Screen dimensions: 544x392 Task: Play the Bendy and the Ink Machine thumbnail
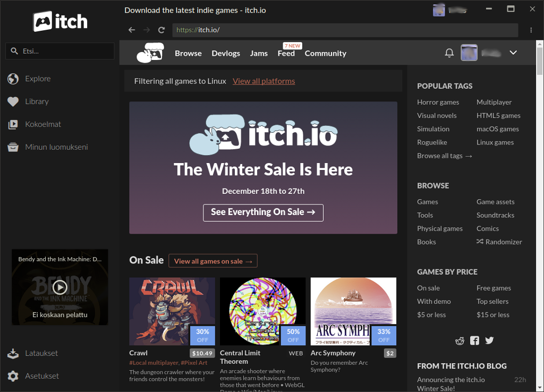(x=60, y=287)
